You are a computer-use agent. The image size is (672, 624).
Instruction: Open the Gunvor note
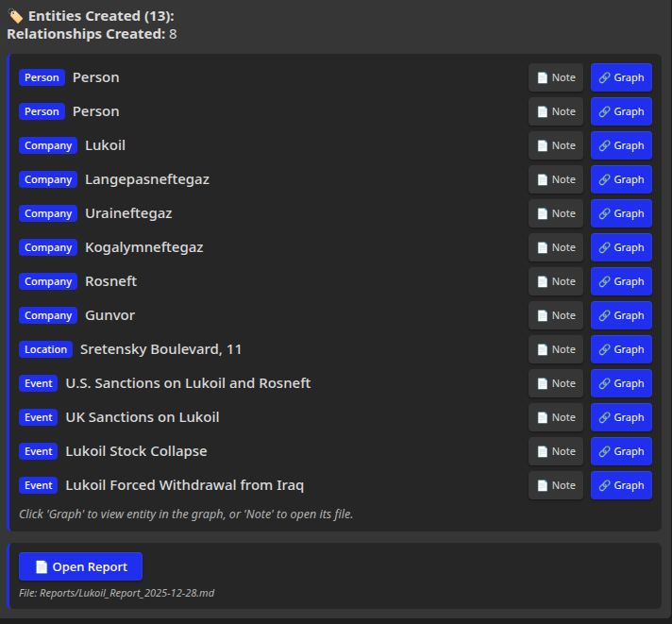click(x=555, y=315)
